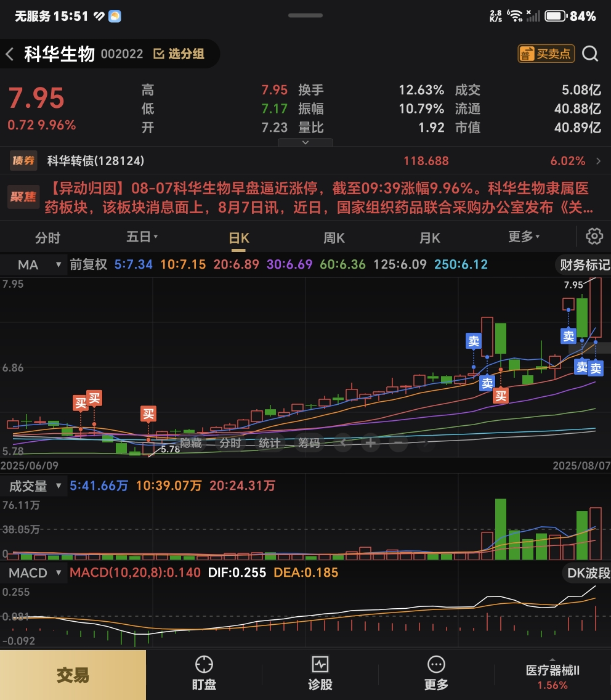Screen dimensions: 611x700
Task: Tap MA 250:6.12 value
Action: pos(461,265)
